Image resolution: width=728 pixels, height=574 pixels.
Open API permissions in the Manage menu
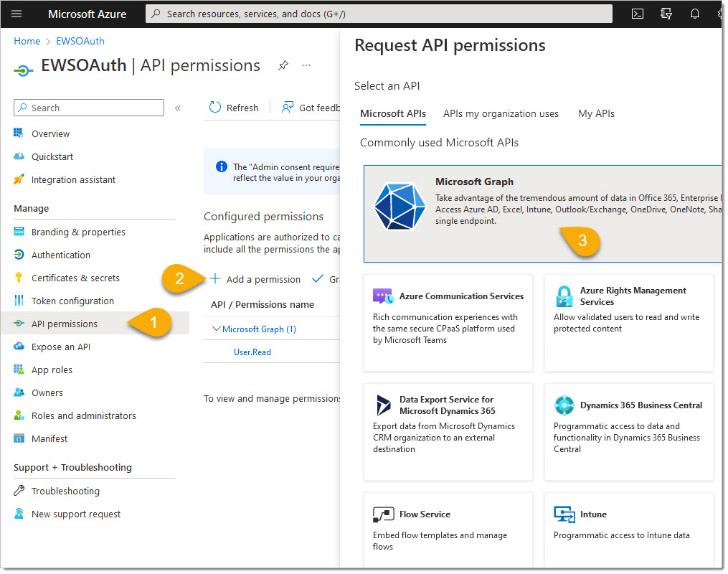click(95, 324)
